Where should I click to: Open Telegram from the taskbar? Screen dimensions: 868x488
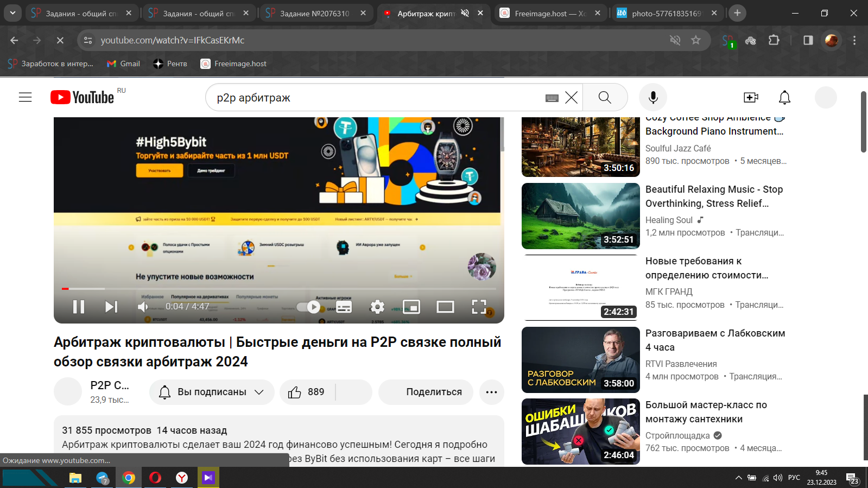102,478
